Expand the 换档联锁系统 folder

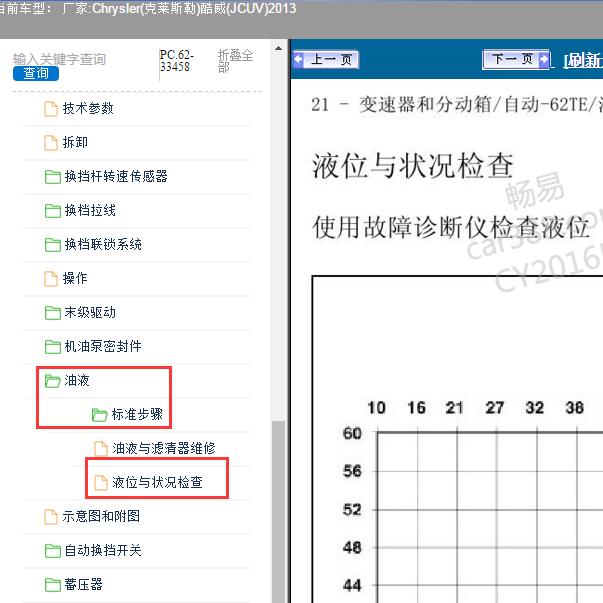point(103,244)
